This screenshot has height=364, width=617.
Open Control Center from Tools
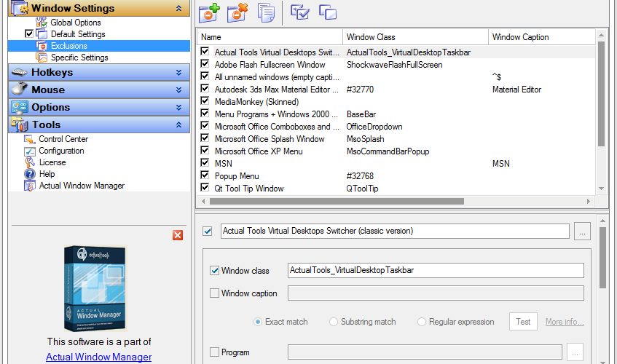pyautogui.click(x=63, y=139)
